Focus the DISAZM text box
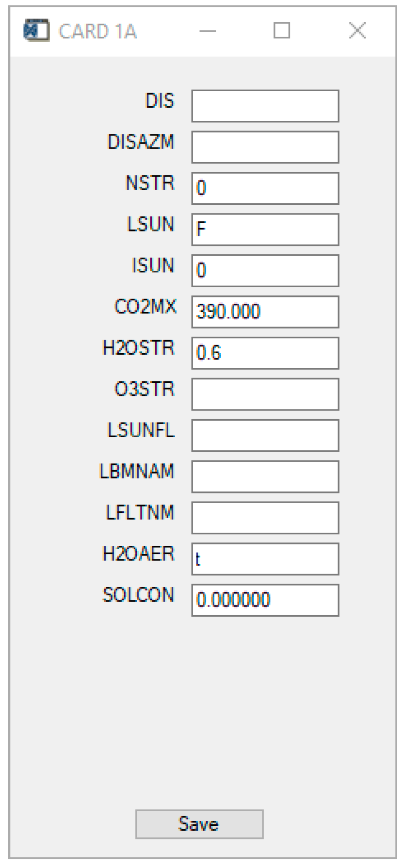The width and height of the screenshot is (403, 868). [265, 147]
